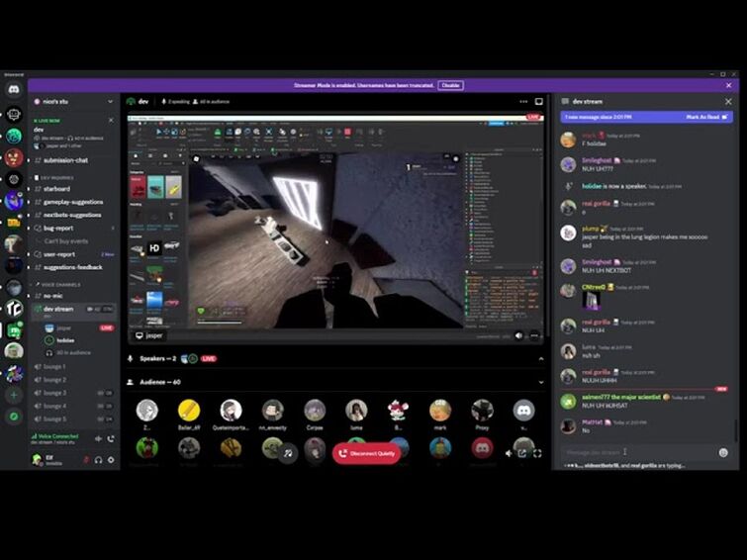Open Explore Discoverable Servers compass icon
This screenshot has height=560, width=747.
coord(14,417)
